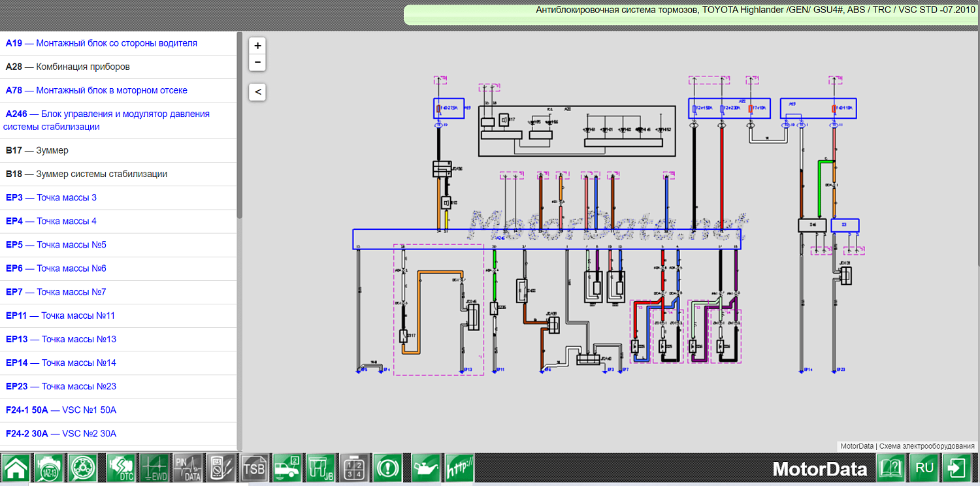Click the exit/logout door icon
Viewport: 980px width, 486px height.
point(958,468)
